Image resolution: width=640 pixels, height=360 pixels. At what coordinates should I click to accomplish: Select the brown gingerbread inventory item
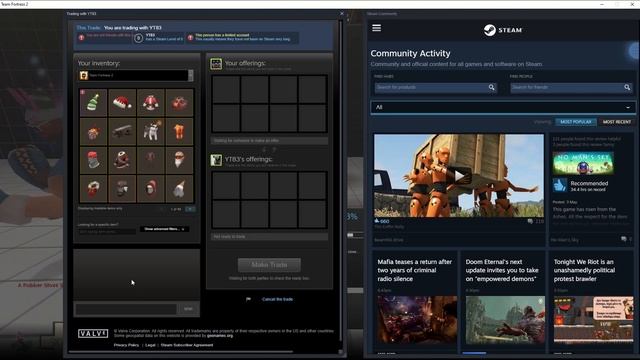coord(122,160)
